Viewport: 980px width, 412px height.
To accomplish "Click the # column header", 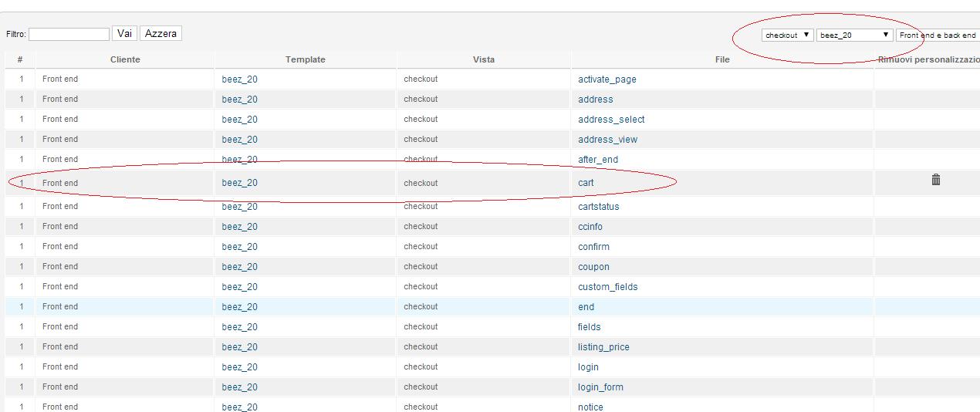I will pos(20,59).
